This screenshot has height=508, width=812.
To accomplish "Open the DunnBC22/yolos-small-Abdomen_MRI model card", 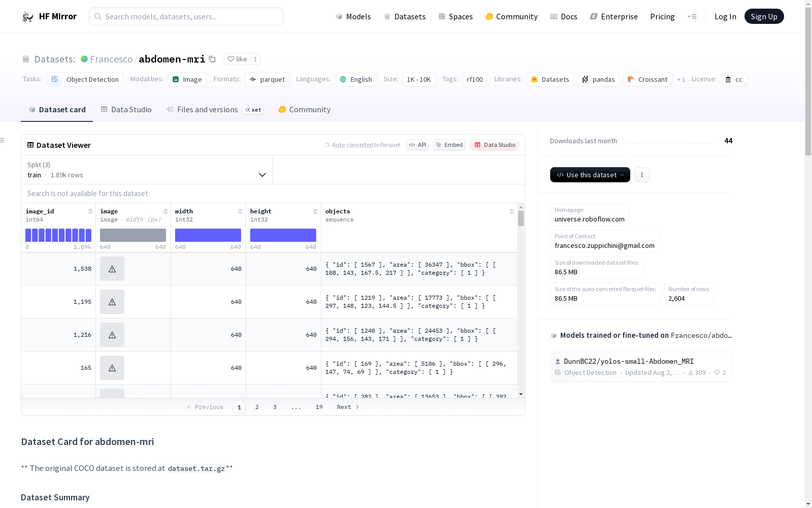I will tap(641, 367).
